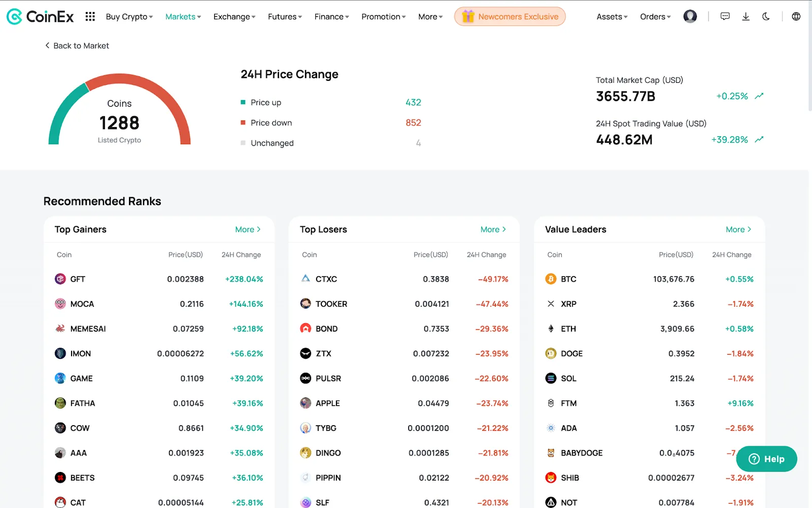Click the SOL solana icon

click(551, 378)
